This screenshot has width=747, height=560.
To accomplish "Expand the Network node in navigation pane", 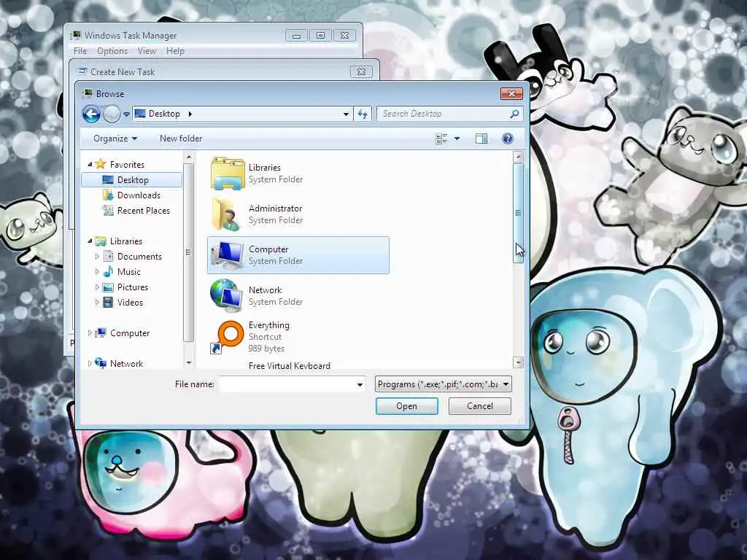I will 90,363.
